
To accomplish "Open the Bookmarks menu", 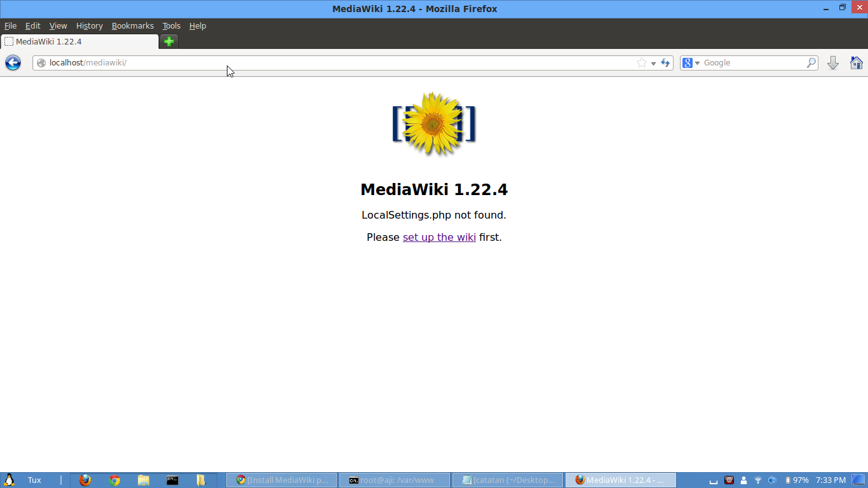I will (132, 26).
